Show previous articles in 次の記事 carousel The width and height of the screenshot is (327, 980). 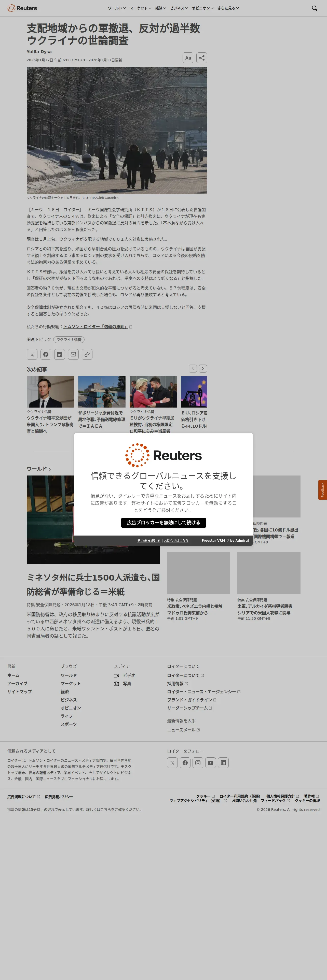coord(193,368)
